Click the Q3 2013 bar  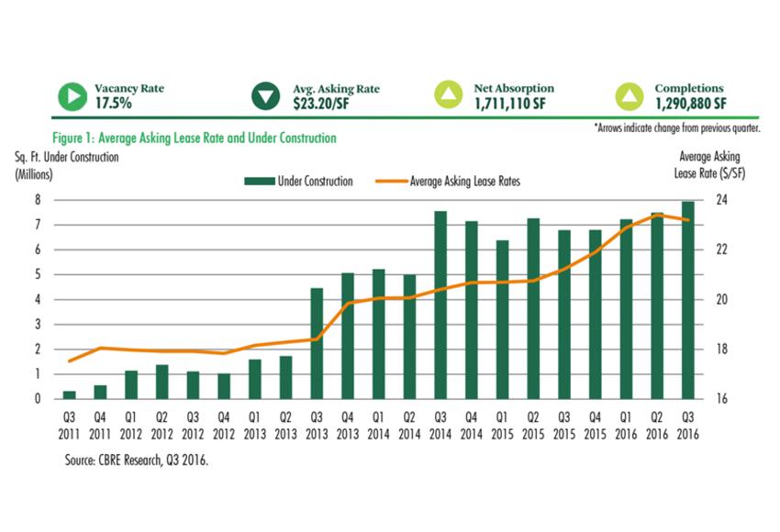[317, 344]
